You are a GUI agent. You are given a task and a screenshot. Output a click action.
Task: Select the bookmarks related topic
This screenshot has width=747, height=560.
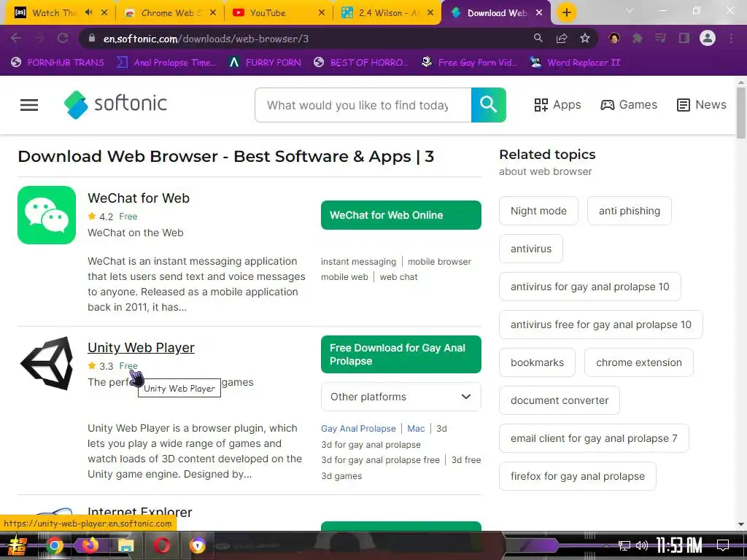[538, 362]
